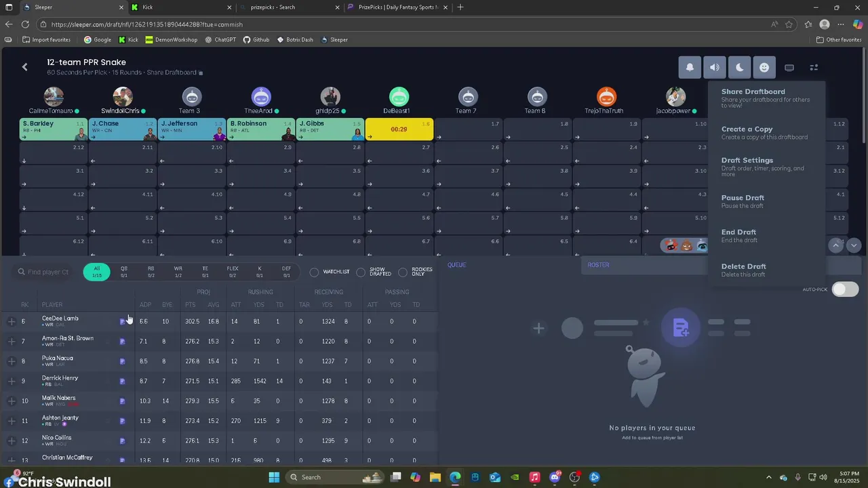Collapse the draftboard with up chevron
The width and height of the screenshot is (868, 488).
pos(836,245)
